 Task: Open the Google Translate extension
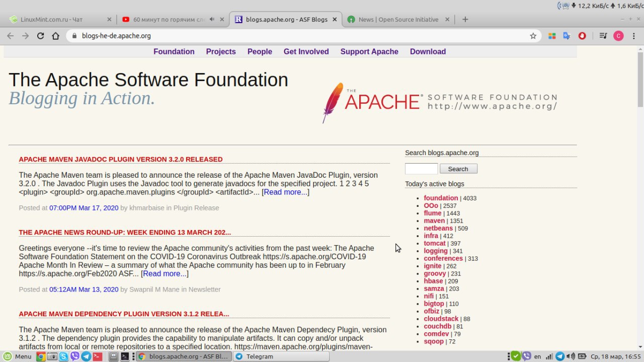(567, 36)
